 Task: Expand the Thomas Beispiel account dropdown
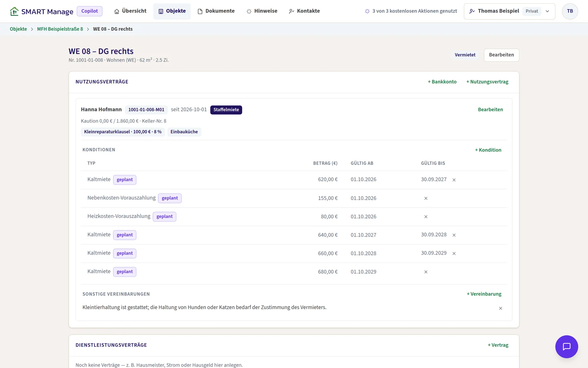pyautogui.click(x=509, y=11)
